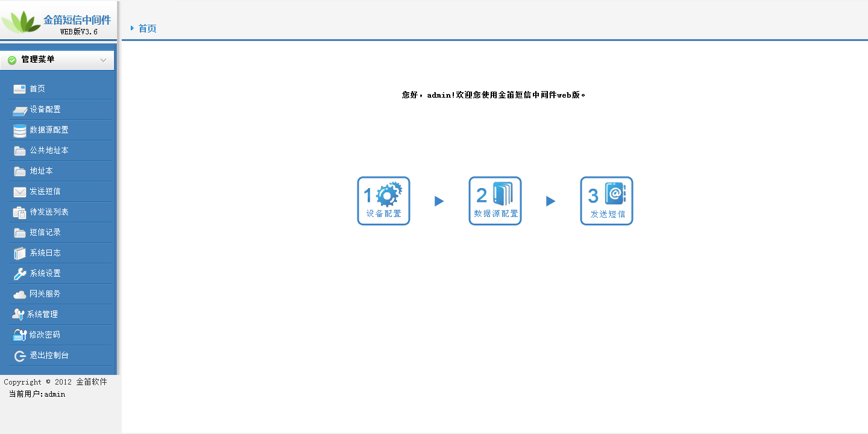Viewport: 868px width, 434px height.
Task: Open 网关服务 via the cloud icon
Action: (x=19, y=294)
